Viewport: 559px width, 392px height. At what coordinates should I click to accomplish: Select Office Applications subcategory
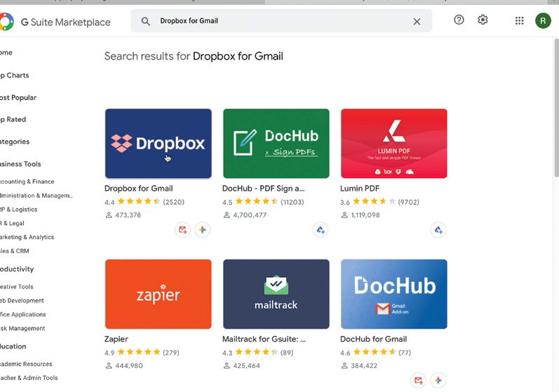coord(23,315)
